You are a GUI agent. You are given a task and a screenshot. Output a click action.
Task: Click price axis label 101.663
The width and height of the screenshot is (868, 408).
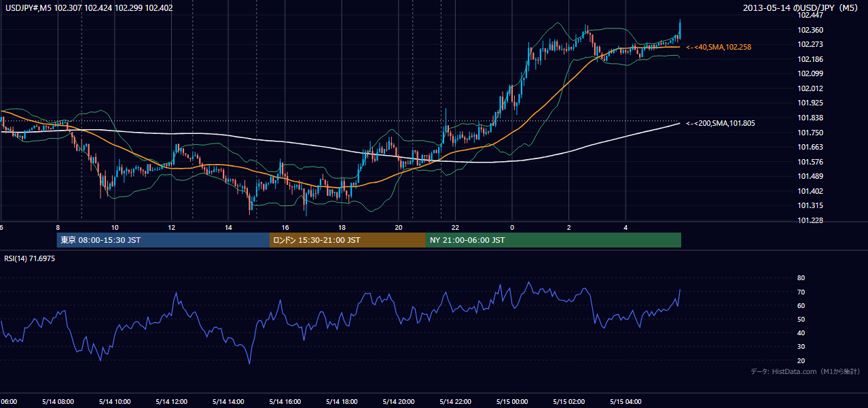pyautogui.click(x=810, y=147)
